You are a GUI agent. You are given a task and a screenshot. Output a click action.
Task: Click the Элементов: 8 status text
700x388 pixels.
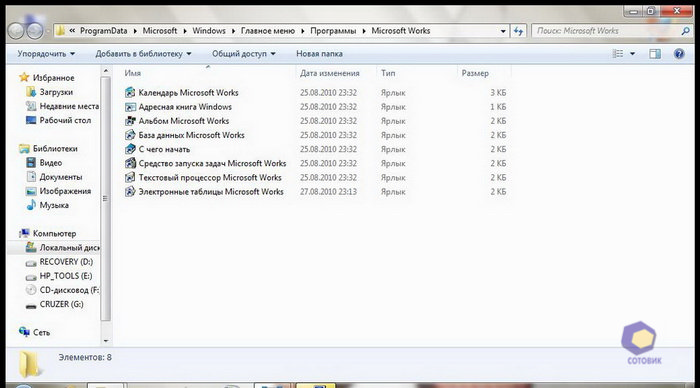[x=85, y=358]
